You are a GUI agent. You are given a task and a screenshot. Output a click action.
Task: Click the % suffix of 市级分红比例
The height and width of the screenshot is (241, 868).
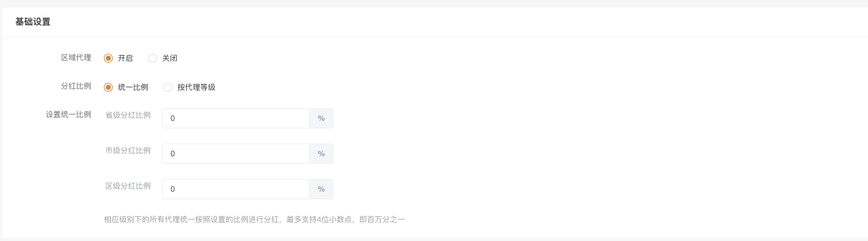point(321,154)
